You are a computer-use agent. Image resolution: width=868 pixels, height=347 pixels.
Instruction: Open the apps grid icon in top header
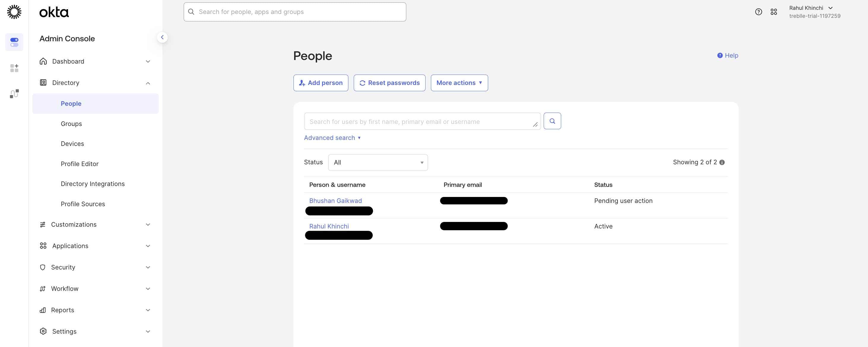click(x=774, y=12)
